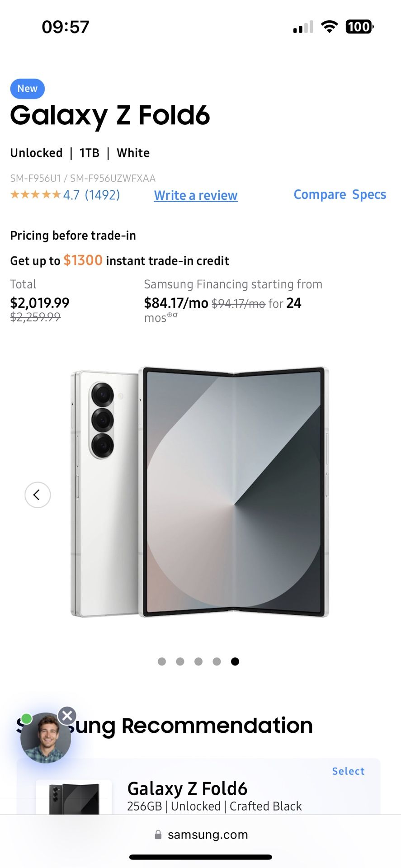
Task: Tap the lock icon beside samsung.com
Action: pos(158,835)
